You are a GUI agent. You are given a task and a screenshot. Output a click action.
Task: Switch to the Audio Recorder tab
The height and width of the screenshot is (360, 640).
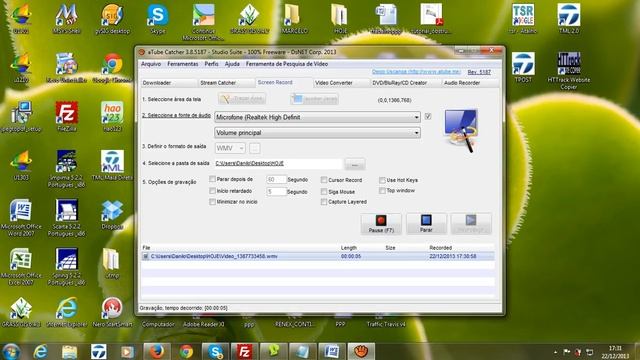[470, 83]
